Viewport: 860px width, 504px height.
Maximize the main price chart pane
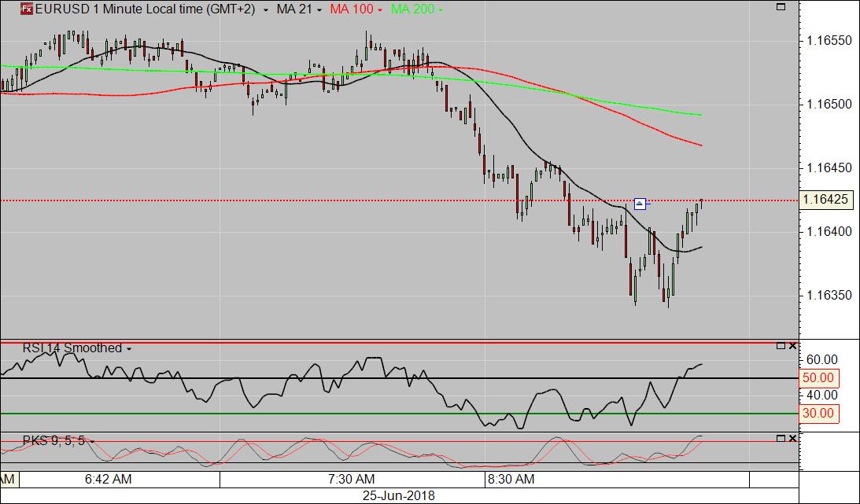click(x=781, y=7)
